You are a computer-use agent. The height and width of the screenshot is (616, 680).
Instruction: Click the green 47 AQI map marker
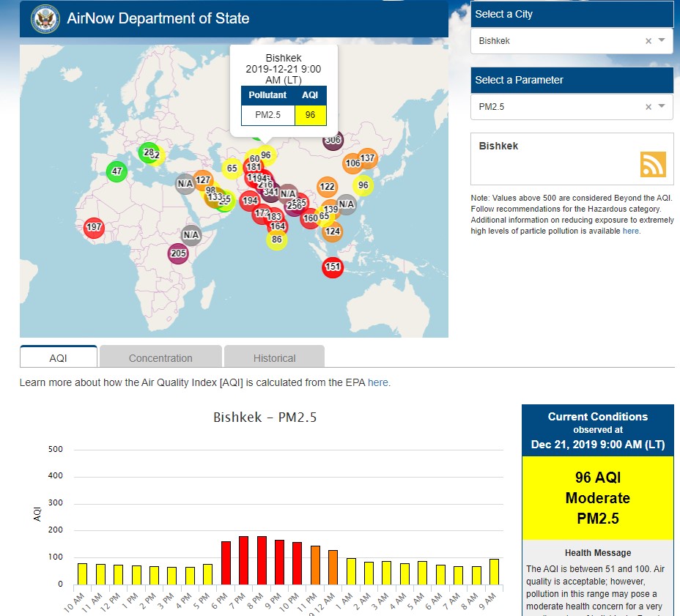[116, 171]
